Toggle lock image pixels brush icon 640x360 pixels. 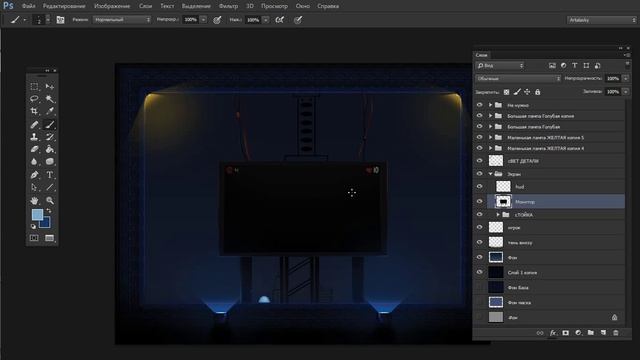517,92
